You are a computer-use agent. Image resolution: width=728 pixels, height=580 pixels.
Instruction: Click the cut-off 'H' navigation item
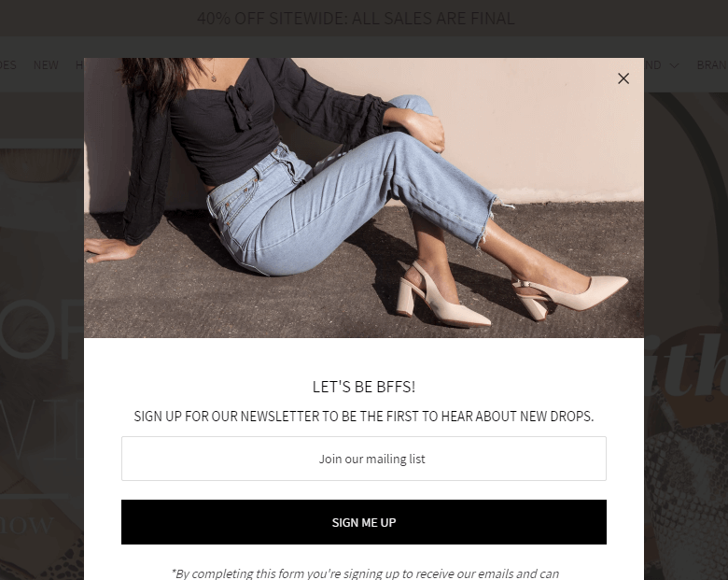click(x=79, y=65)
